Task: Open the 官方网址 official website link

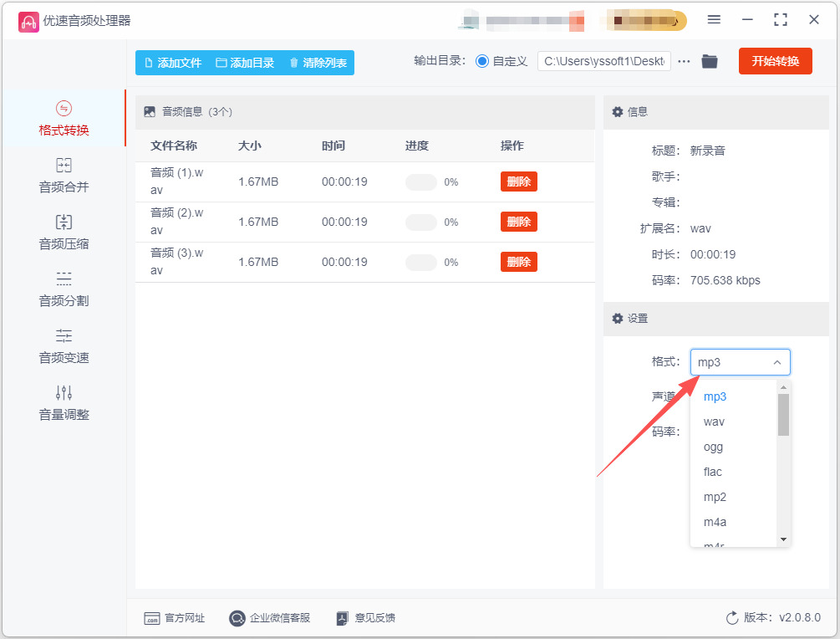Action: (175, 618)
